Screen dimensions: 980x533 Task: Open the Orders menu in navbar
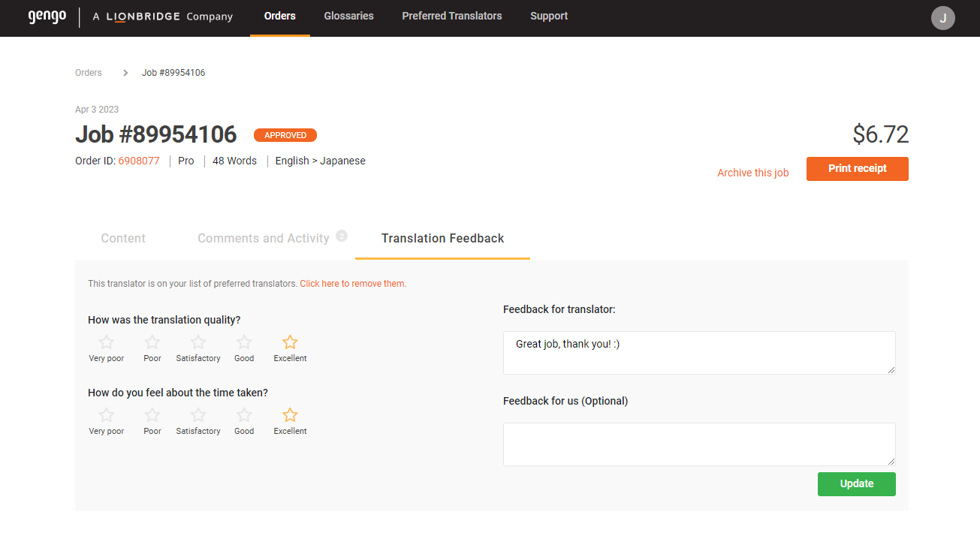[x=280, y=16]
